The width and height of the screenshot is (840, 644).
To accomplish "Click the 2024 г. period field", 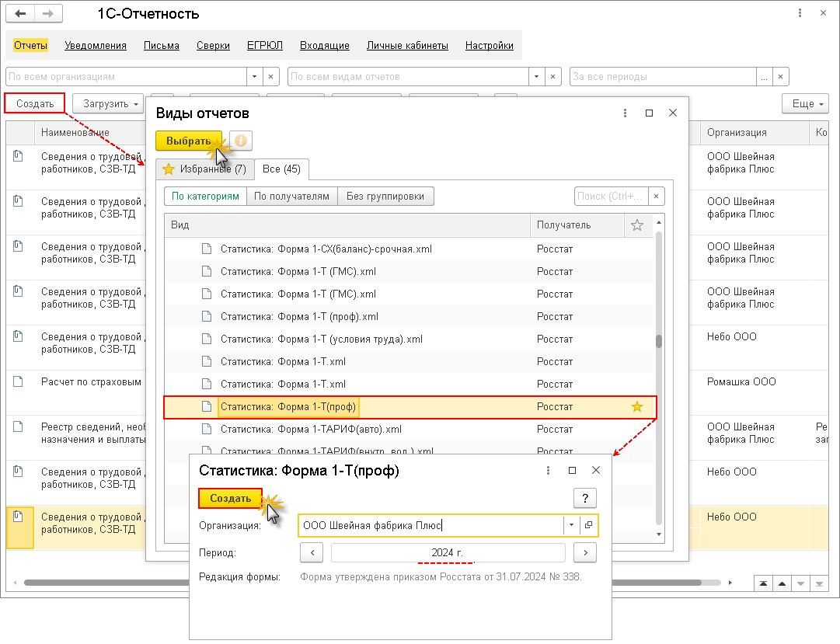I will (x=448, y=552).
